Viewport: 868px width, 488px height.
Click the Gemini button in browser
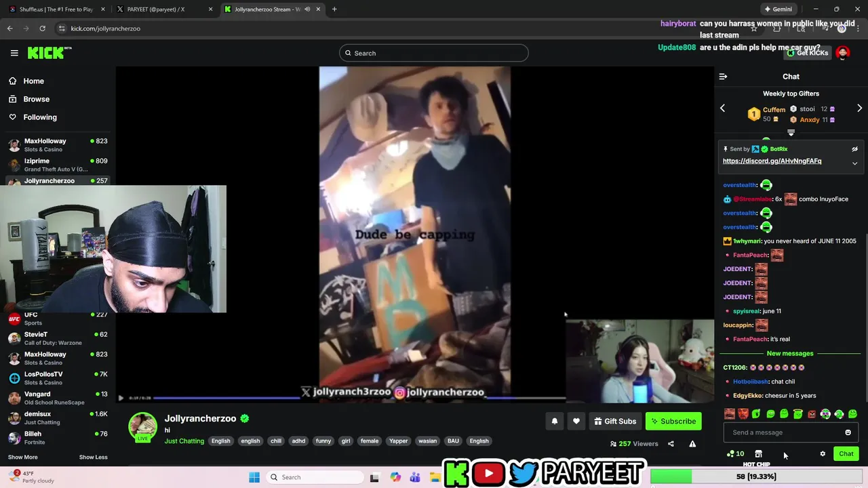click(778, 9)
